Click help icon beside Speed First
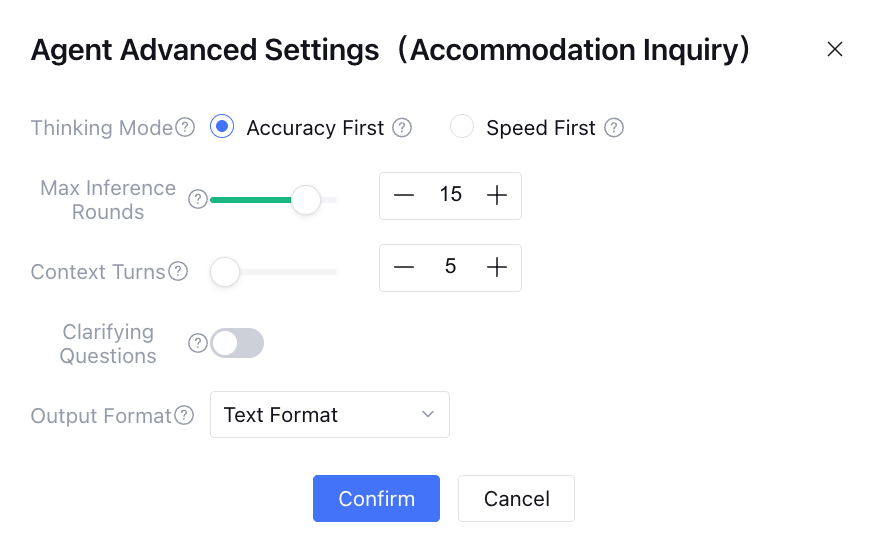Image resolution: width=884 pixels, height=536 pixels. (x=614, y=128)
